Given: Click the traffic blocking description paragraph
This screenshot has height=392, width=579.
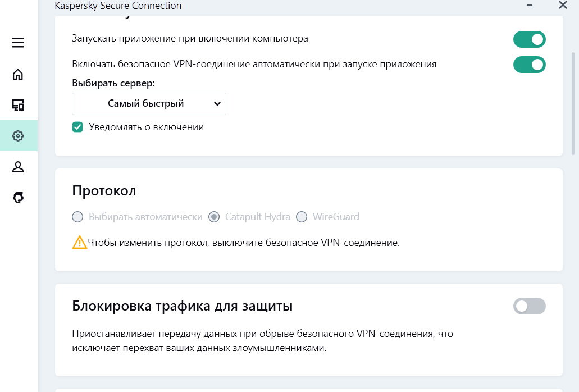Looking at the screenshot, I should 263,341.
